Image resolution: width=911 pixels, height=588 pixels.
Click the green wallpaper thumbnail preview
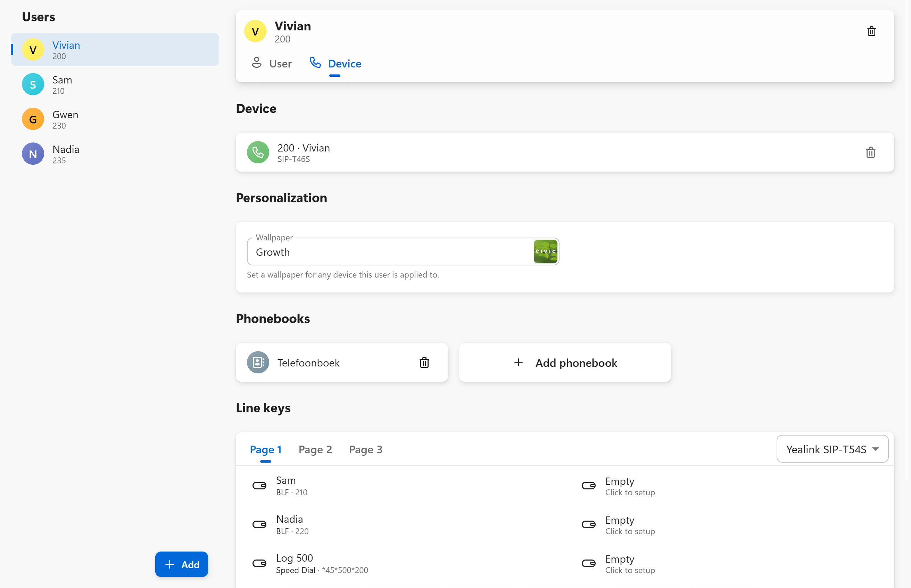click(x=545, y=251)
